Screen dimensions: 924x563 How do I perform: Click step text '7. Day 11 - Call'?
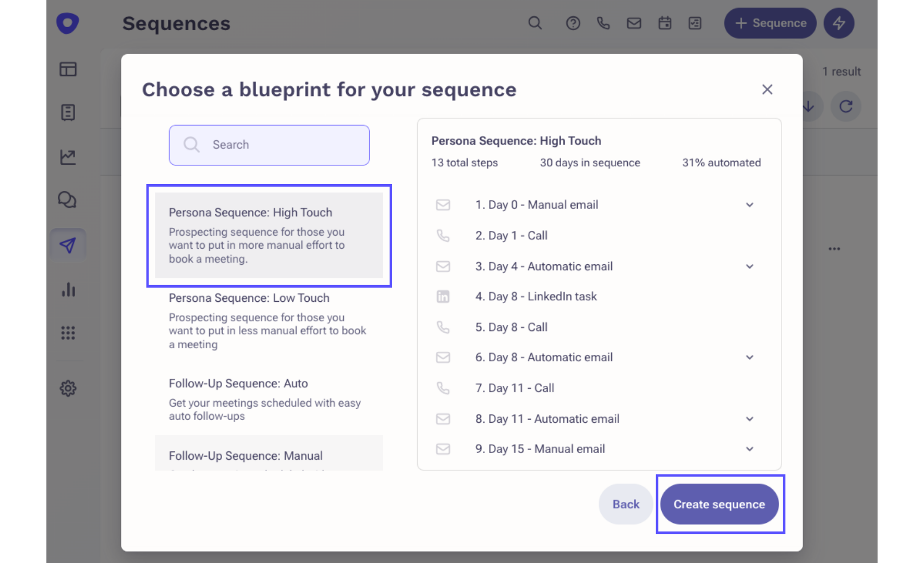[x=515, y=388]
